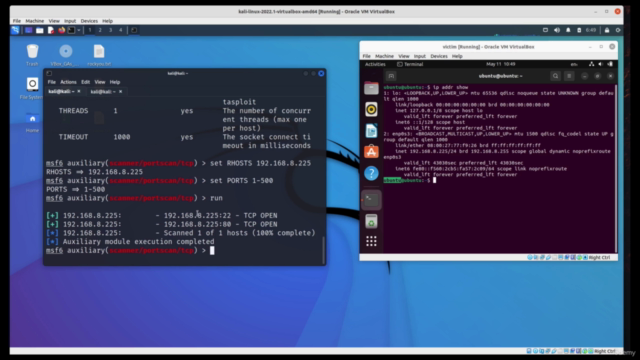
Task: Open Ubuntu Software from the dock
Action: click(x=371, y=152)
